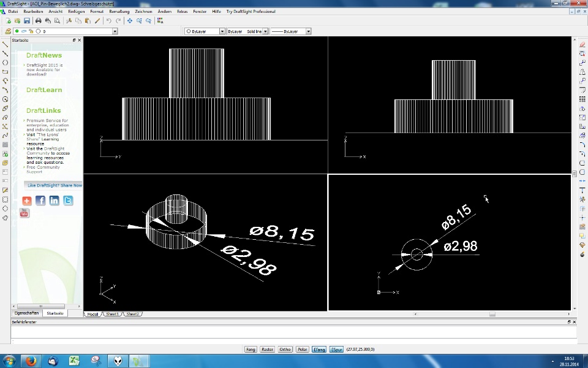Open the Ansicht menu
The width and height of the screenshot is (588, 368).
pos(56,11)
